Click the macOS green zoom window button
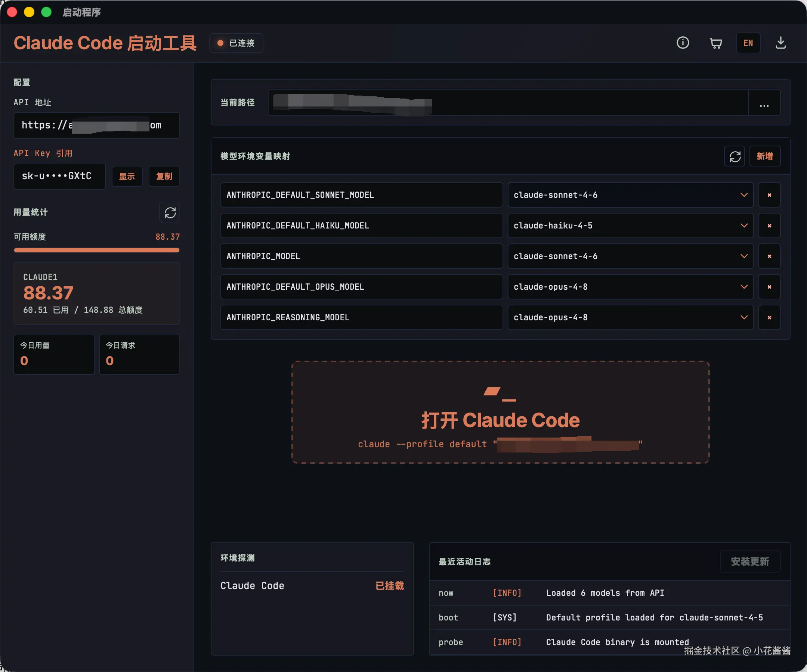807x672 pixels. [x=46, y=12]
